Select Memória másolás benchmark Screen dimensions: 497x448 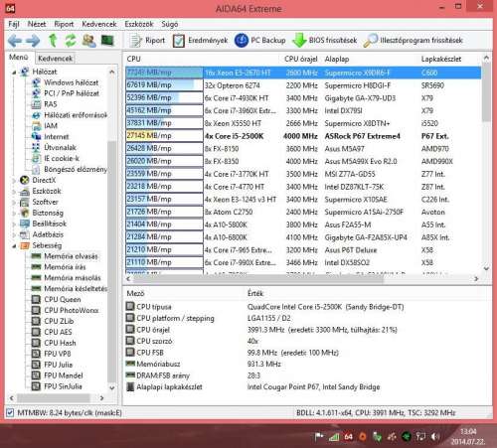point(73,278)
